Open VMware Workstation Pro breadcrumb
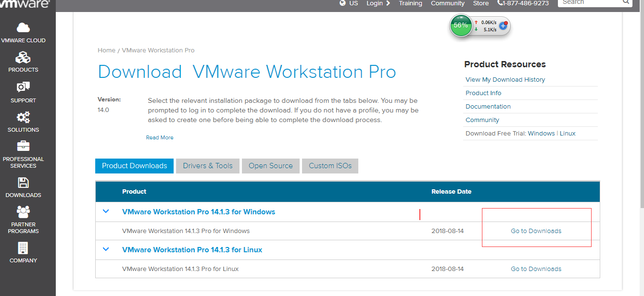This screenshot has width=644, height=296. 158,50
